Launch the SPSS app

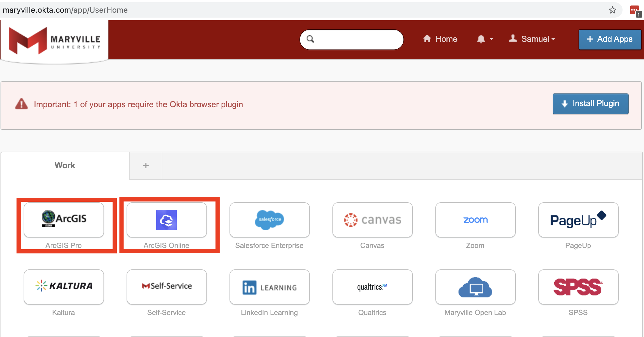[x=578, y=287]
